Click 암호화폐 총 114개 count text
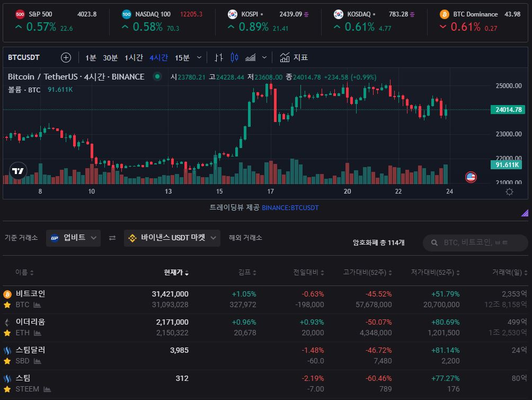532x400 pixels. [x=379, y=243]
